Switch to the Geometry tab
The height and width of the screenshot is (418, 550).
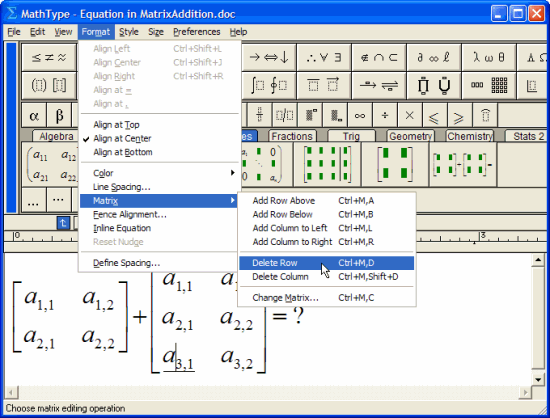410,136
